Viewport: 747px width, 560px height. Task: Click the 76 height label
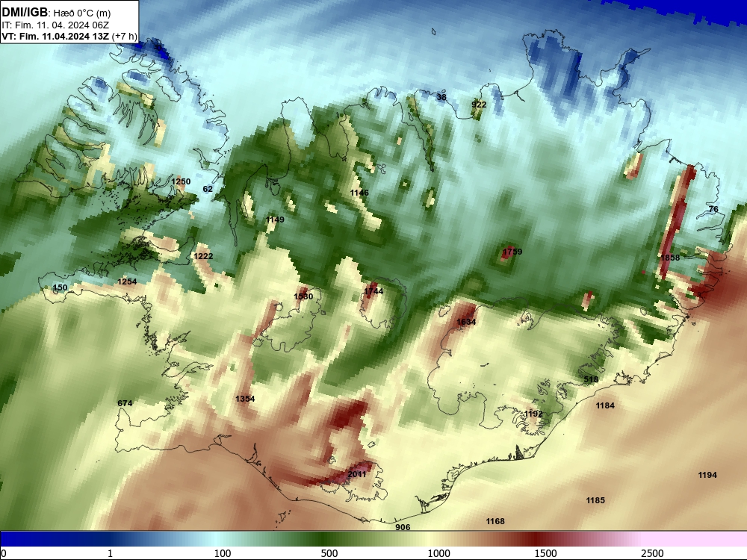coord(713,209)
